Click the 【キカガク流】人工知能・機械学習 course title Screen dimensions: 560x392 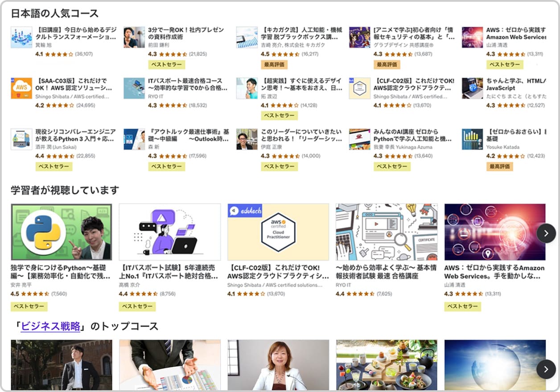[x=302, y=33]
